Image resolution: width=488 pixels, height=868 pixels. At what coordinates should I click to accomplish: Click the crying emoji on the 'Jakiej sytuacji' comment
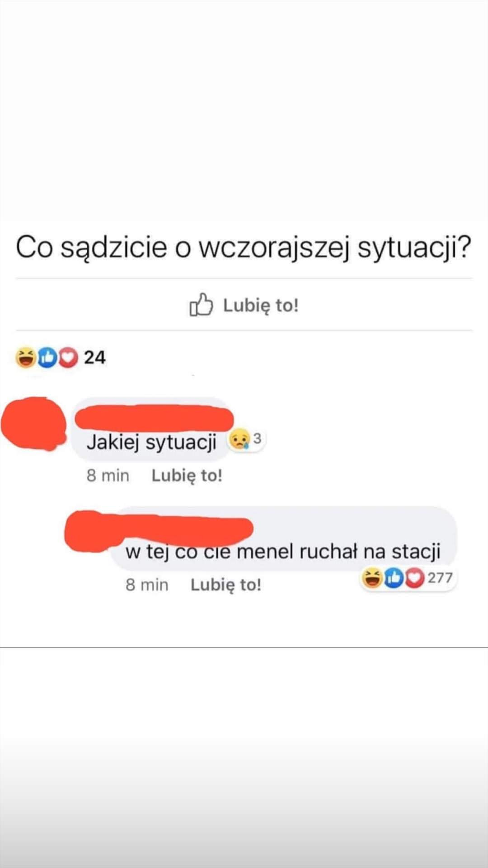click(x=239, y=439)
